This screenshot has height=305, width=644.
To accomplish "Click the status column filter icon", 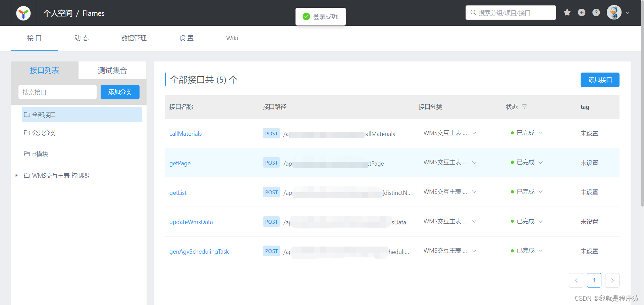I will tap(525, 107).
